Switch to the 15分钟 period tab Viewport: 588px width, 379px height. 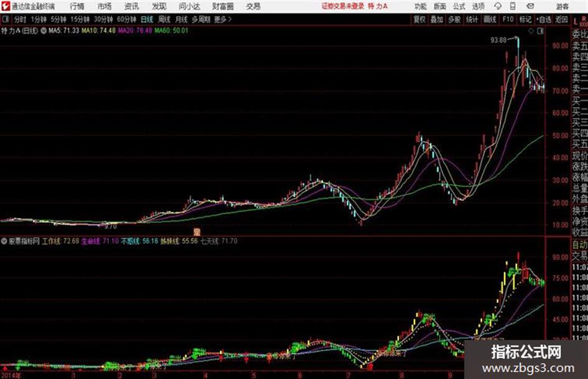(x=80, y=19)
